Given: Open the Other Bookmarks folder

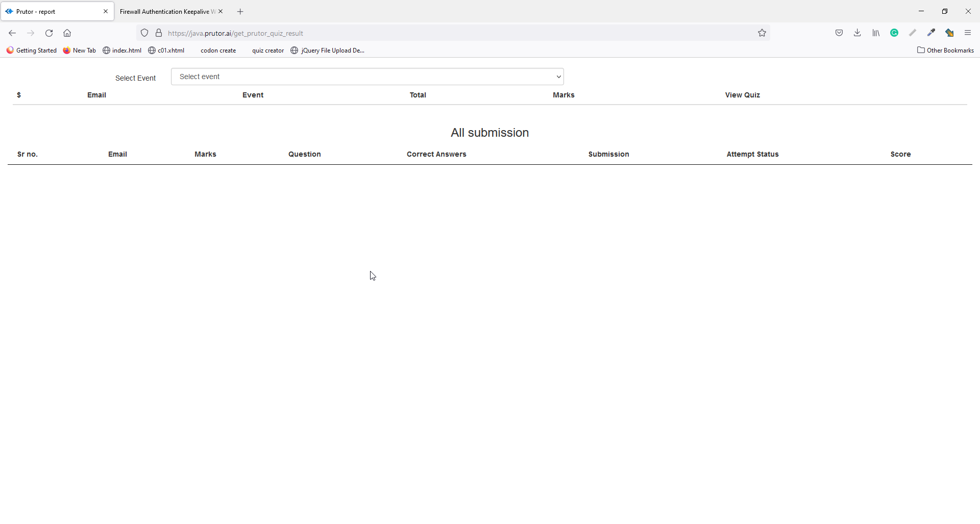Looking at the screenshot, I should click(x=945, y=51).
